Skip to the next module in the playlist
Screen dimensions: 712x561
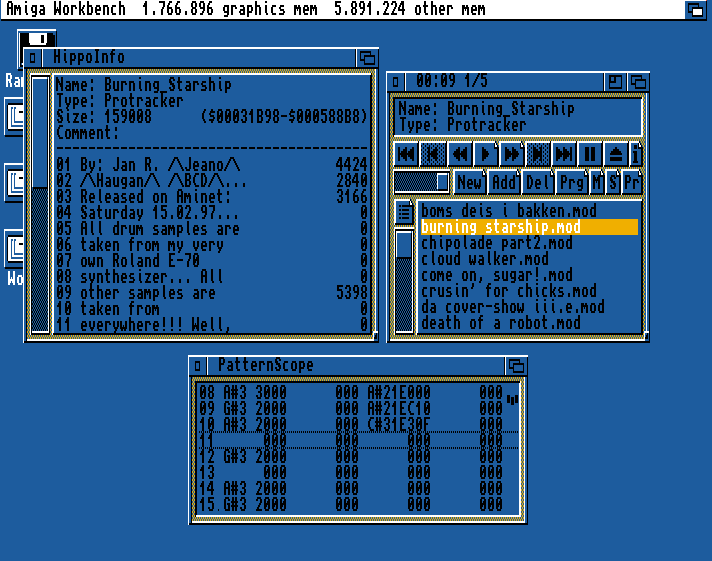563,154
